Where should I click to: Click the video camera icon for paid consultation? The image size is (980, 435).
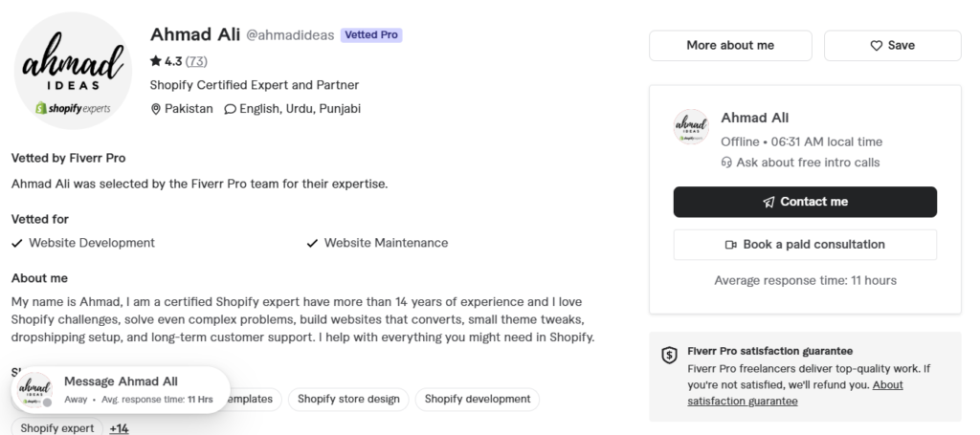click(x=730, y=245)
